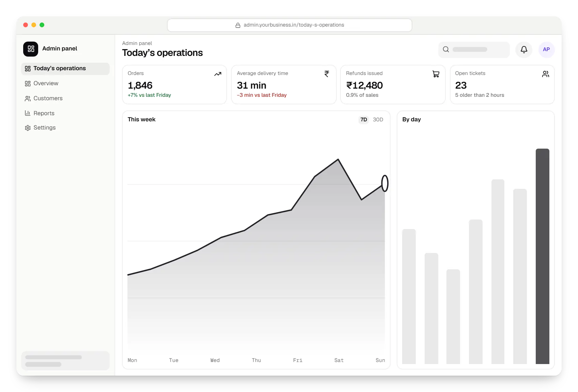Open Today's operations in sidebar
Image resolution: width=578 pixels, height=392 pixels.
[65, 69]
